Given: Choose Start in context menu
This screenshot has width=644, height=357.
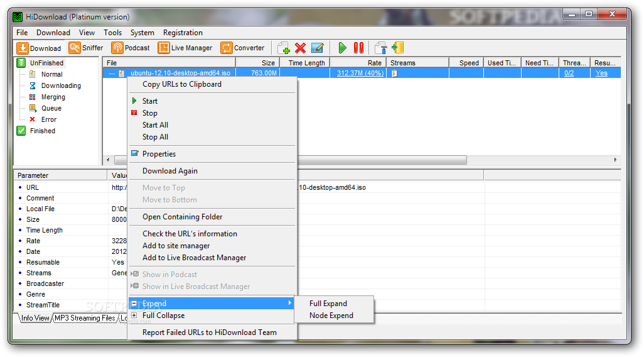Looking at the screenshot, I should click(212, 101).
